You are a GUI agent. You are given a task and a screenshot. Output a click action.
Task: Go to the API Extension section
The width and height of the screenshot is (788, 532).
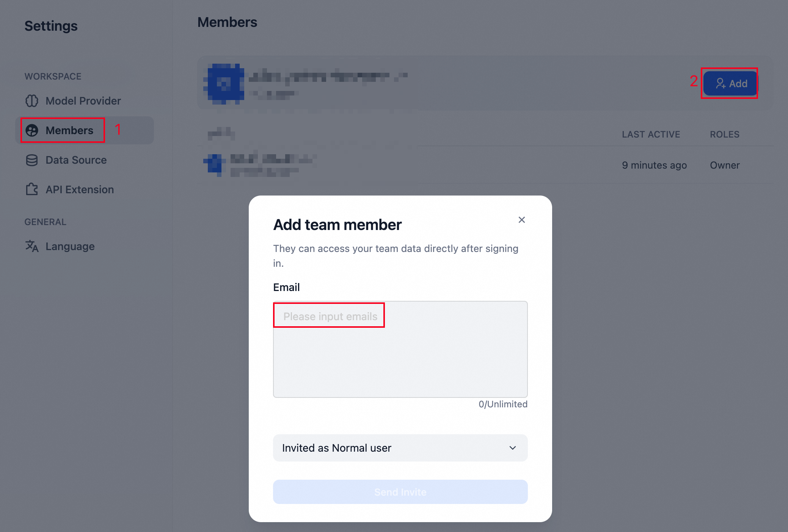tap(80, 189)
